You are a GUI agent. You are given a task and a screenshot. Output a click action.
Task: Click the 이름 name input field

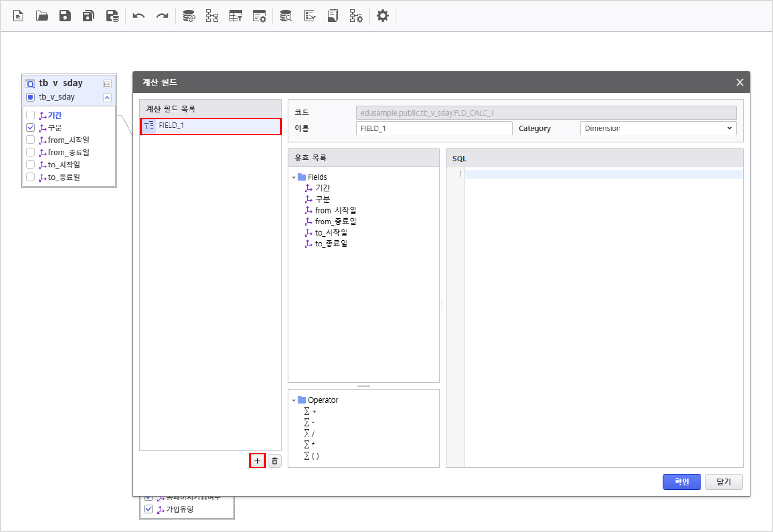434,128
